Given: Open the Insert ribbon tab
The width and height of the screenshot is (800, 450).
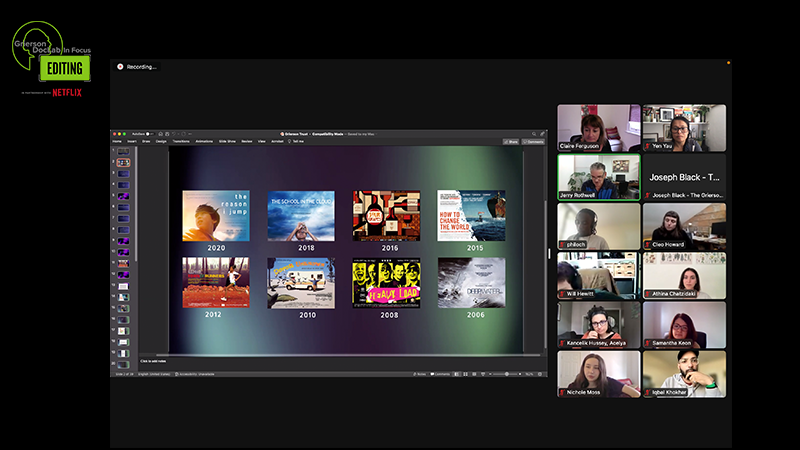Looking at the screenshot, I should (132, 141).
